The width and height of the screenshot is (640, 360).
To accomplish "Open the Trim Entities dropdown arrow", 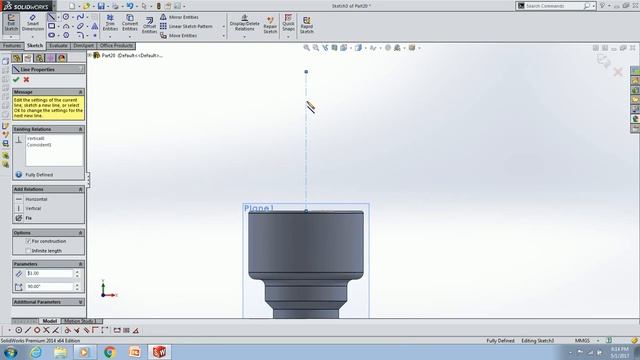I will [110, 37].
